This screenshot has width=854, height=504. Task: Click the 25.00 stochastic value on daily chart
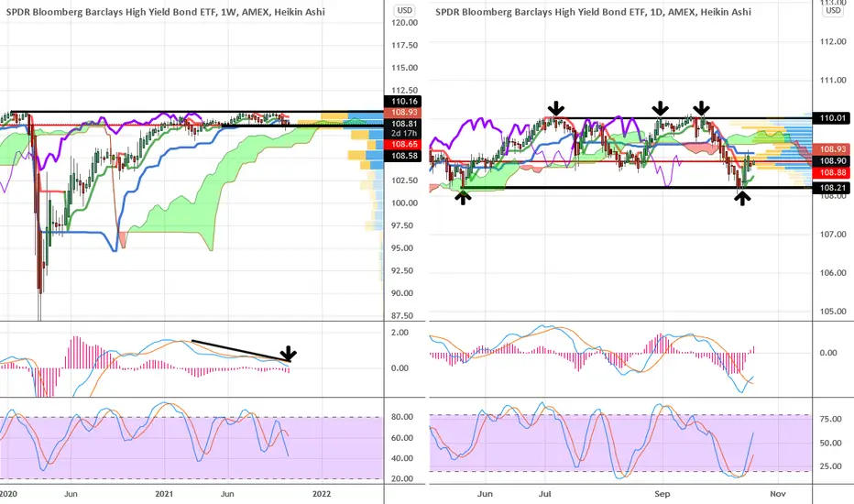click(830, 466)
